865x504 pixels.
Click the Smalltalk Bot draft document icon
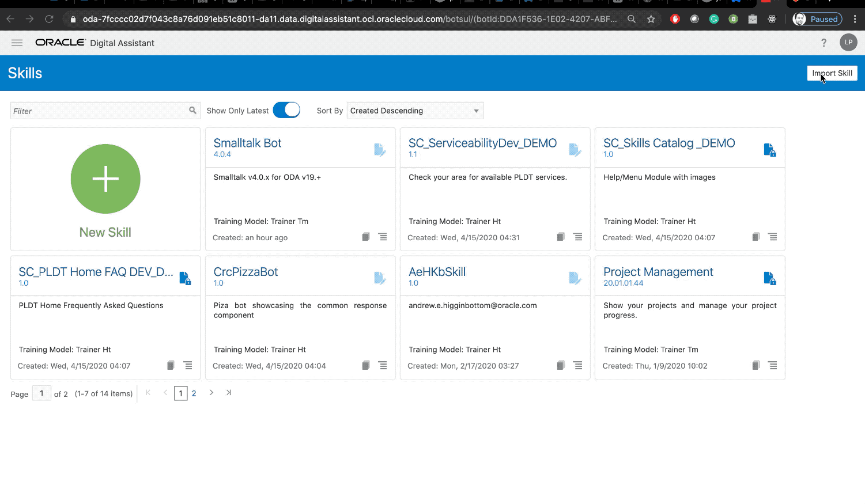click(380, 150)
